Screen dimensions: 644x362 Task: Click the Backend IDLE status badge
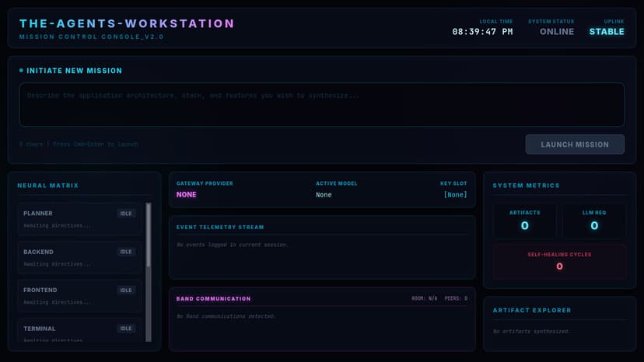126,252
